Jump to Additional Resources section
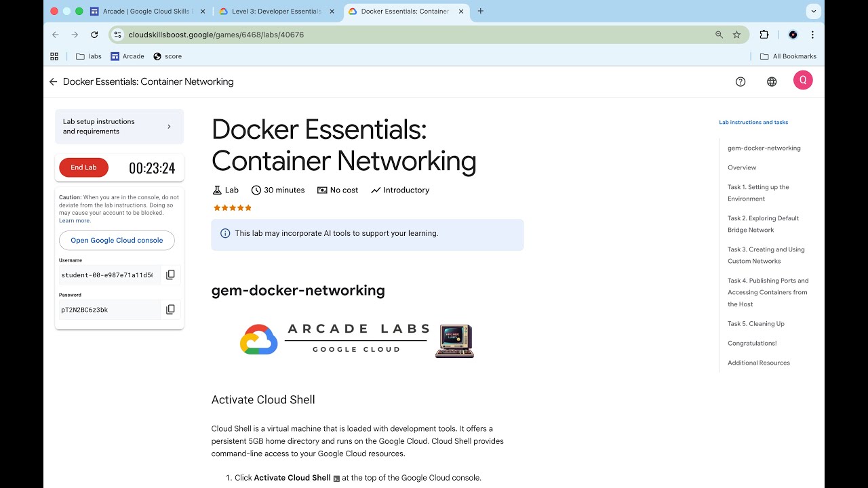The width and height of the screenshot is (868, 488). point(759,363)
